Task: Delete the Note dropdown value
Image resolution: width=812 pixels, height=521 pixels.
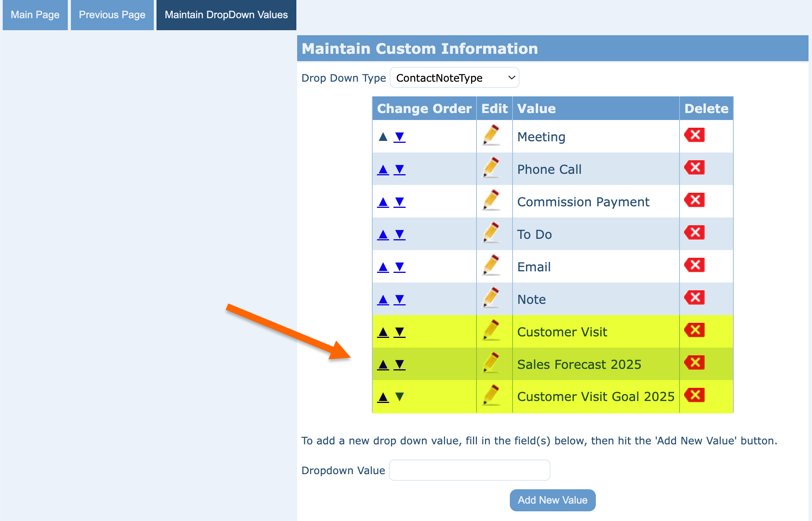Action: pyautogui.click(x=694, y=298)
